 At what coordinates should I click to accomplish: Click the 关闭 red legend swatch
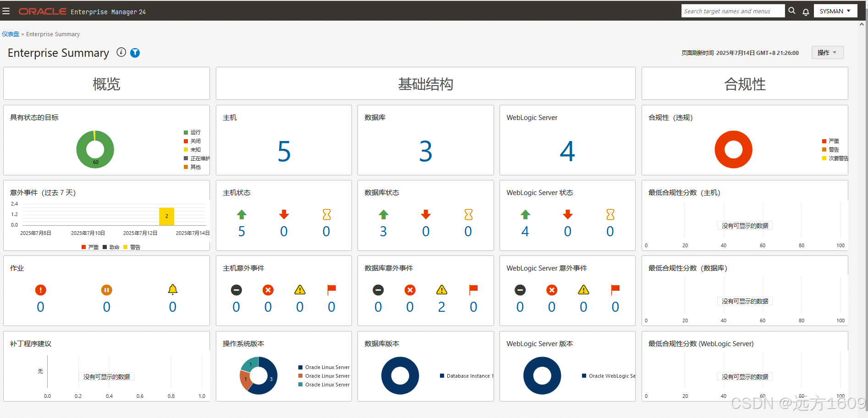pos(186,141)
